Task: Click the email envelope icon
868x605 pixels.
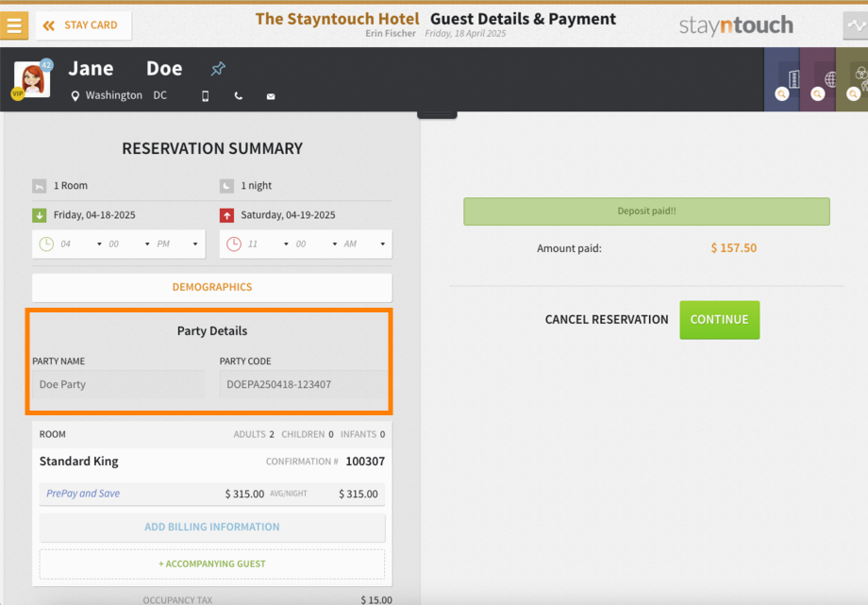Action: point(271,96)
